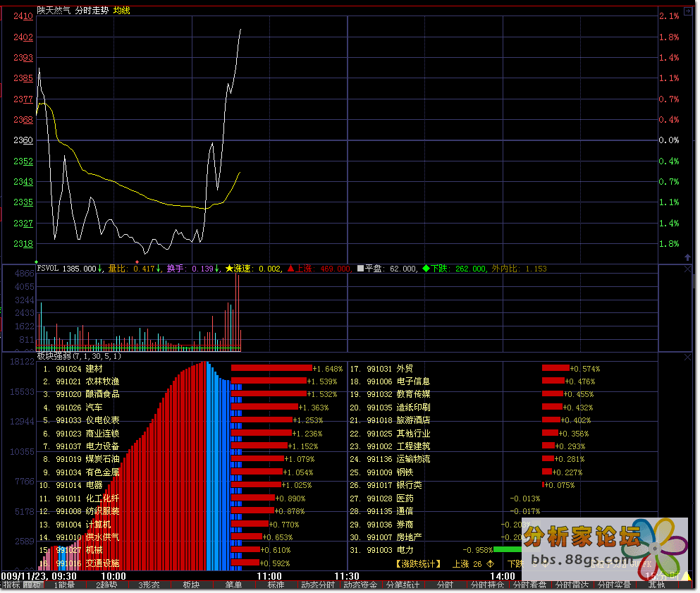Select the 分时 bottom tab

(445, 585)
